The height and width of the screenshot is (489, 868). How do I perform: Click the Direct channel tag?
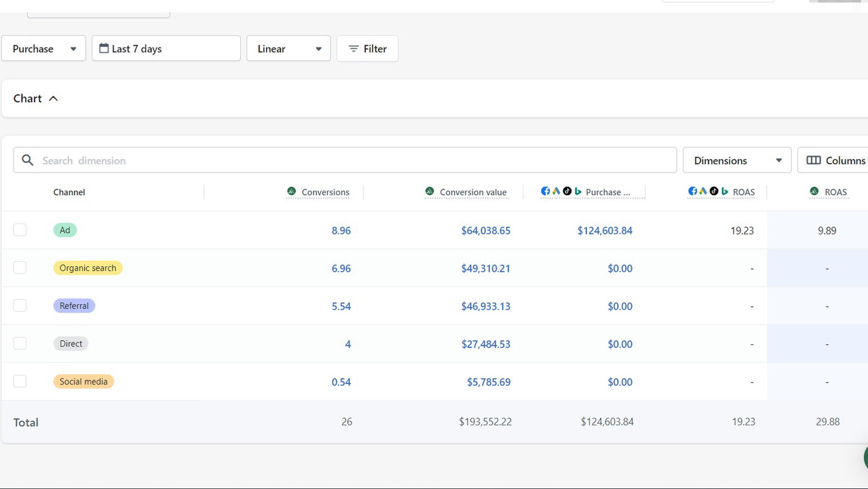coord(71,344)
